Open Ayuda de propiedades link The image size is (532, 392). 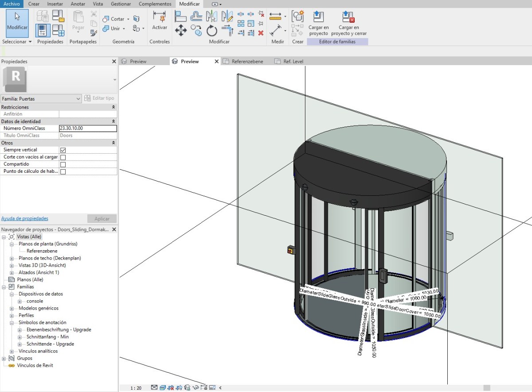24,218
